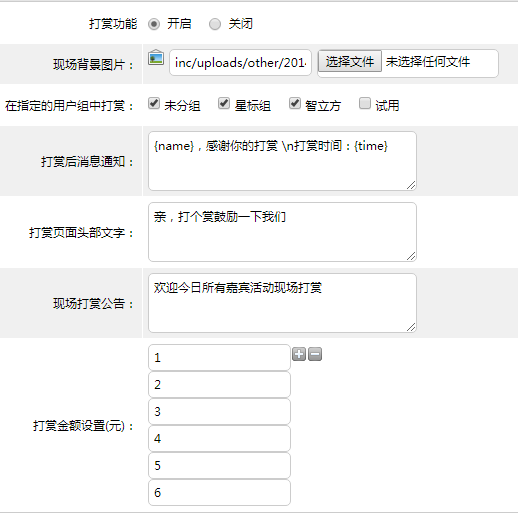Select 关闭 radio to disable rewards
518x520 pixels.
click(215, 24)
